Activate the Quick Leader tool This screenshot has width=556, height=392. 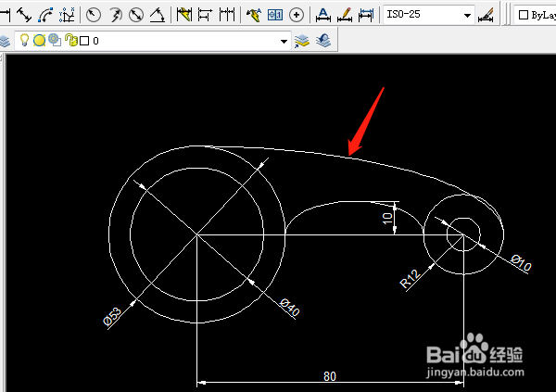254,15
